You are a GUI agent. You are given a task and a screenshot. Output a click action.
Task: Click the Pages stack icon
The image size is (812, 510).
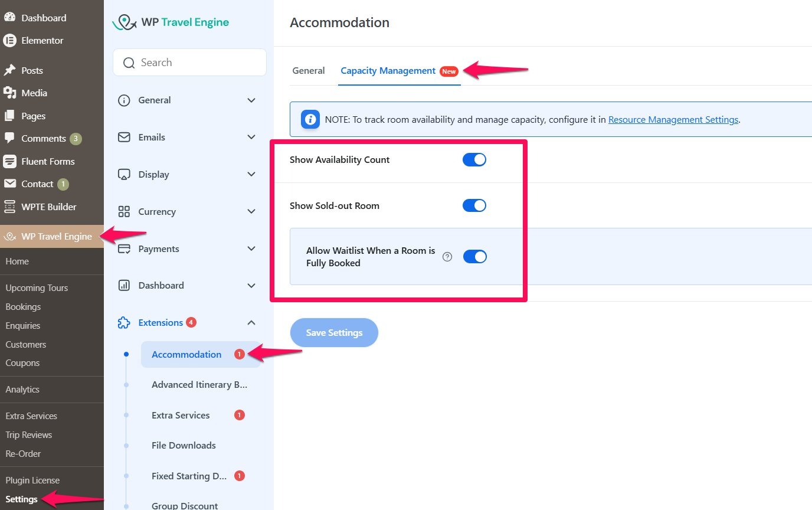[9, 116]
